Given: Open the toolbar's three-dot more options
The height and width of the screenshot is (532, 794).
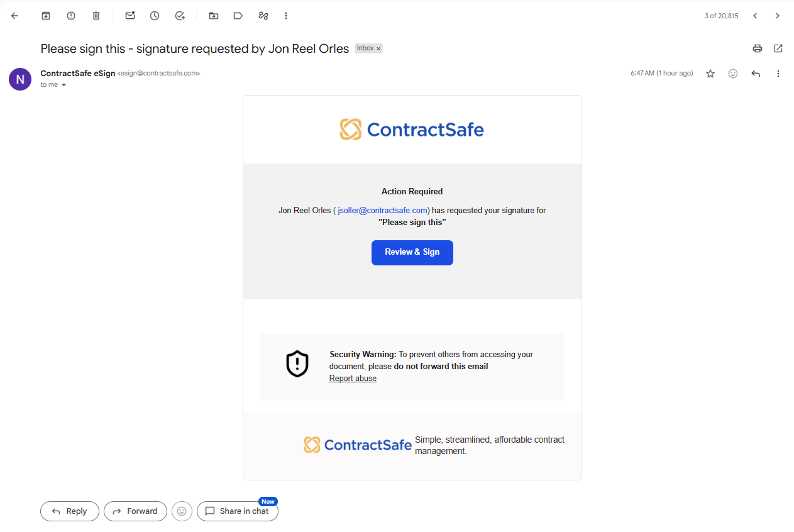Looking at the screenshot, I should (287, 16).
